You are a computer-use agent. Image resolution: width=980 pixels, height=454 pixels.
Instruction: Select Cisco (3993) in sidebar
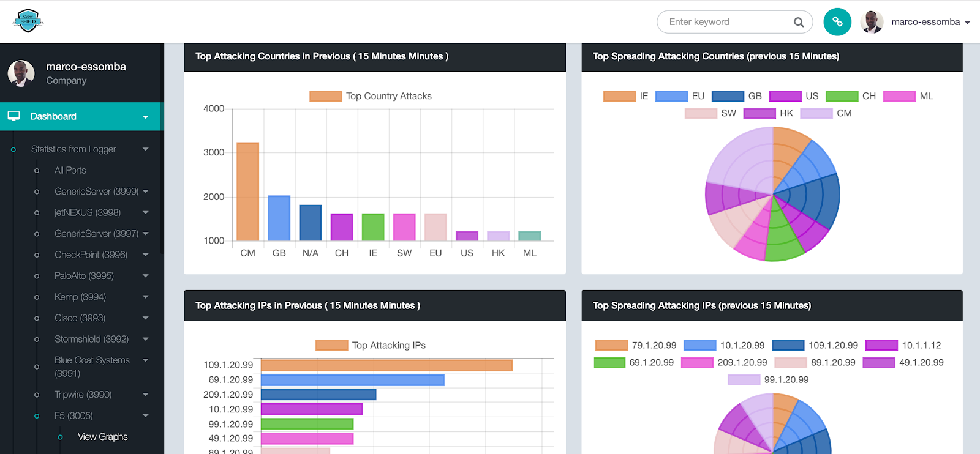click(80, 318)
